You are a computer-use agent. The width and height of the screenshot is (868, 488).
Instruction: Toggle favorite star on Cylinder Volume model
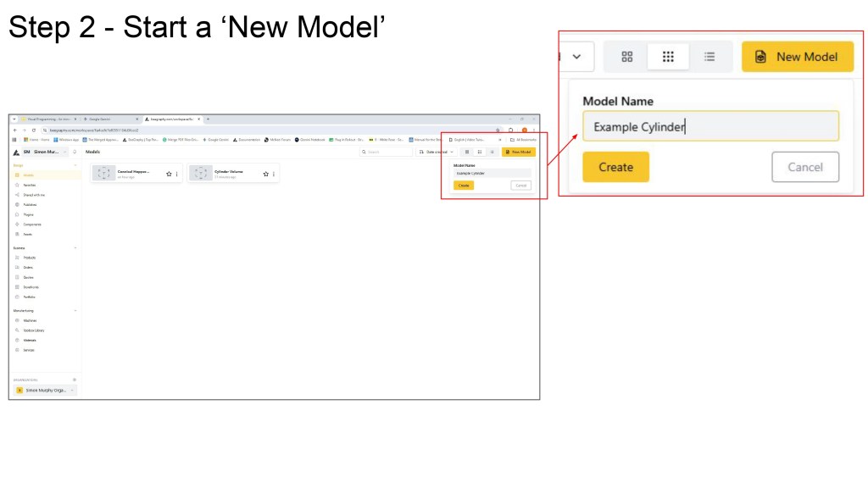[x=265, y=174]
